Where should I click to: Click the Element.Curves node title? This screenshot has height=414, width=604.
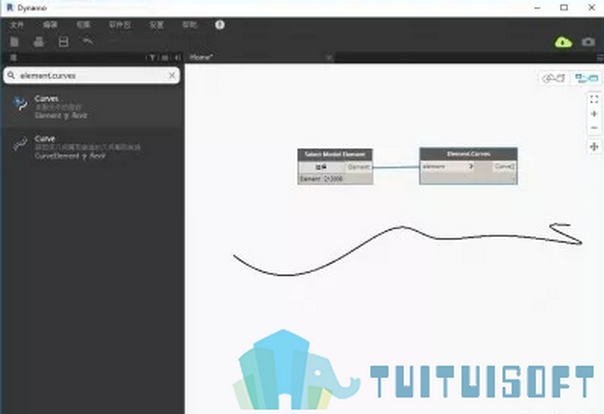[468, 154]
